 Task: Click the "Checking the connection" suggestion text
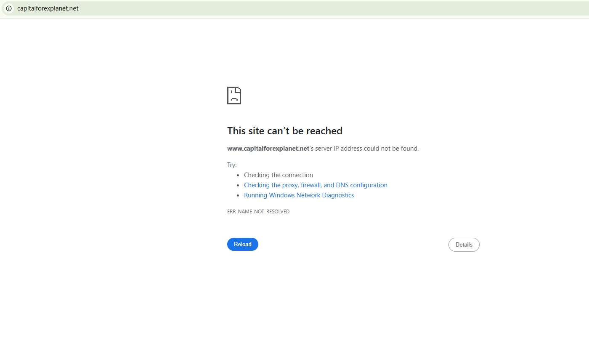278,175
